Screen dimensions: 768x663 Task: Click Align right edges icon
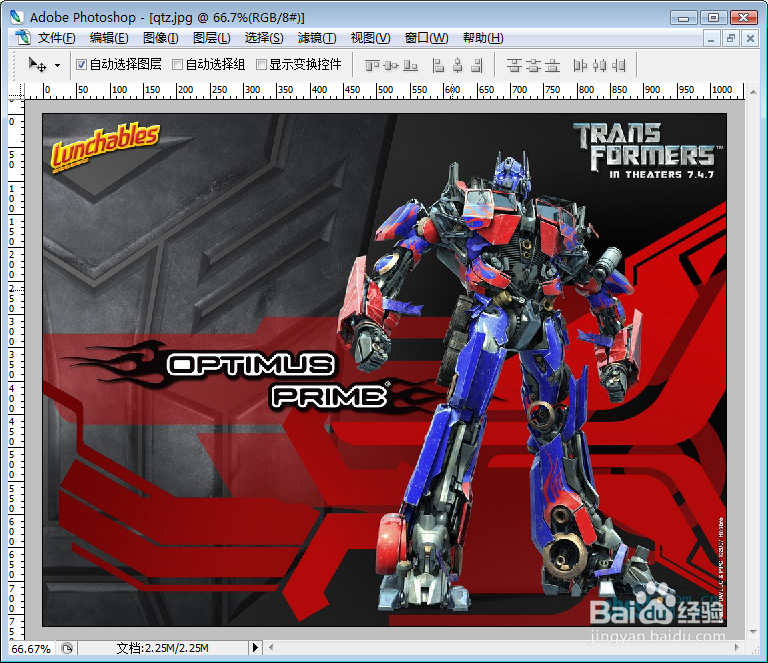tap(477, 65)
